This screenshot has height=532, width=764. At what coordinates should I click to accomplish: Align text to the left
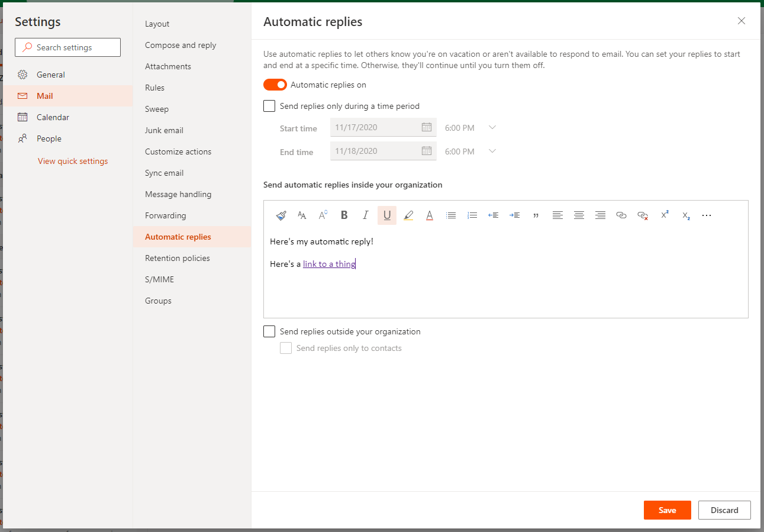[x=557, y=215]
